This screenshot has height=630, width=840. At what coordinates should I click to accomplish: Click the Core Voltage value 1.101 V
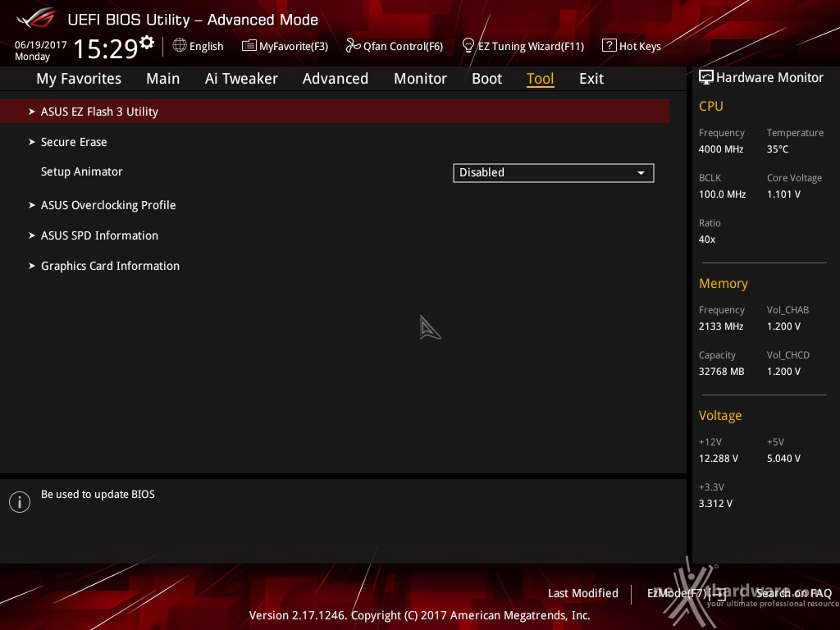tap(783, 194)
